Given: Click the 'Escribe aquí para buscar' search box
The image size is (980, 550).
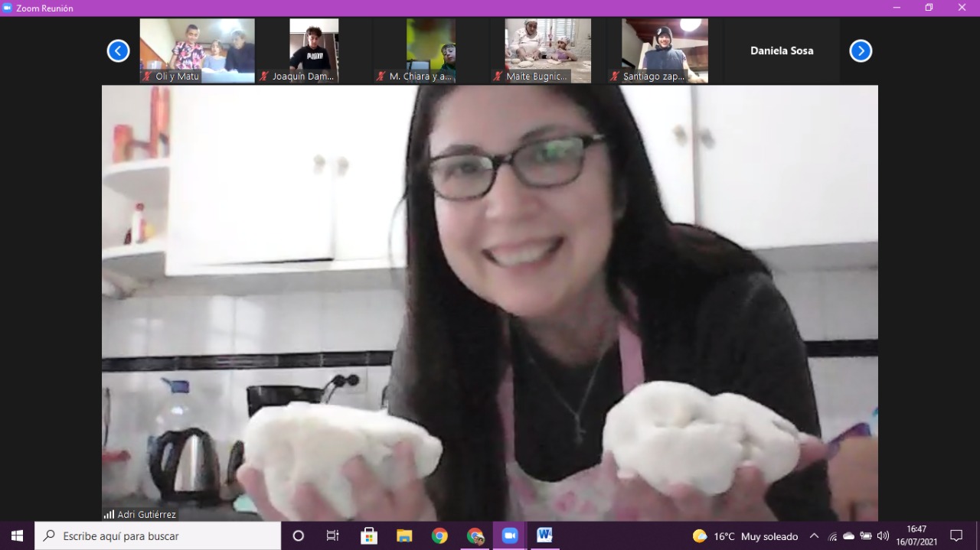Looking at the screenshot, I should point(158,535).
